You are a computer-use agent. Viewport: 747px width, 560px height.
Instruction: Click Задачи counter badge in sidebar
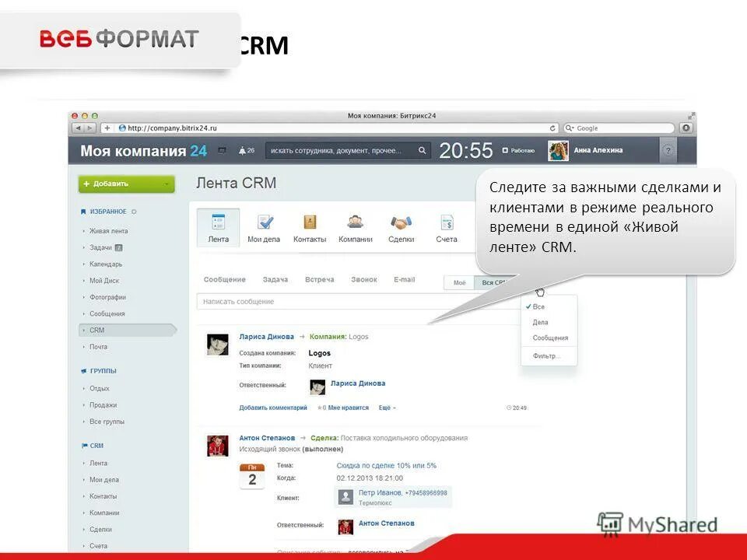point(118,247)
